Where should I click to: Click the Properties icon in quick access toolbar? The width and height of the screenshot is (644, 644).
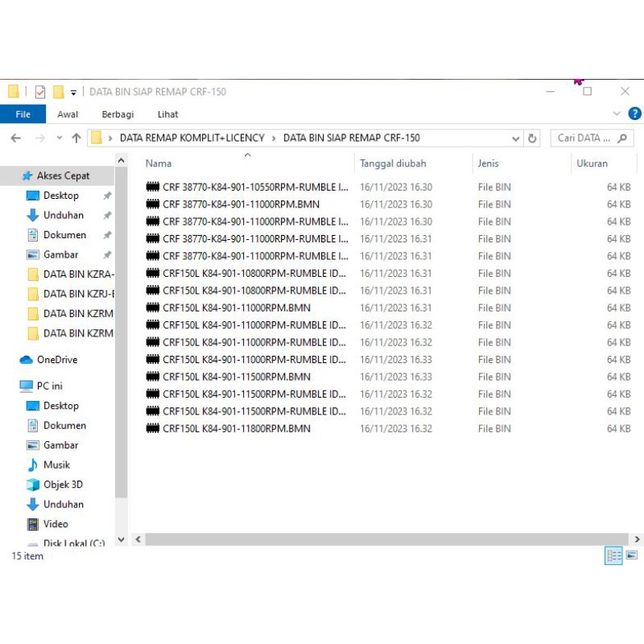(39, 92)
